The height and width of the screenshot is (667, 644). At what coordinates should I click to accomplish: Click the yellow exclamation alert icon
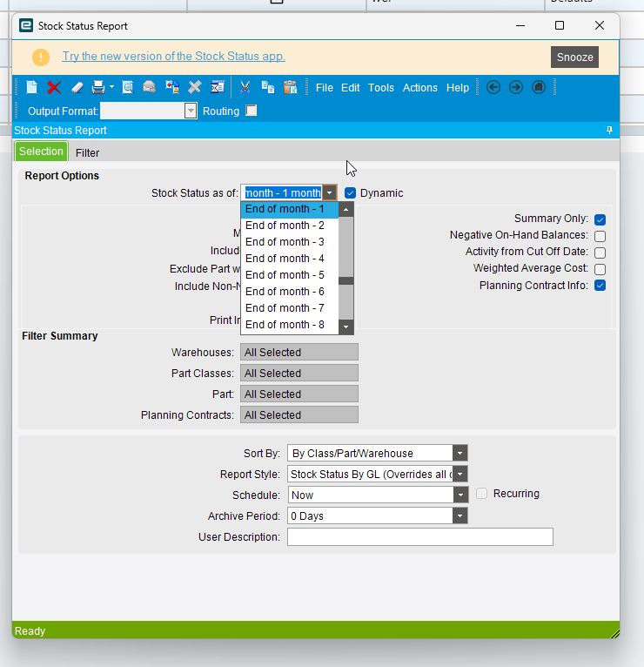click(x=41, y=57)
